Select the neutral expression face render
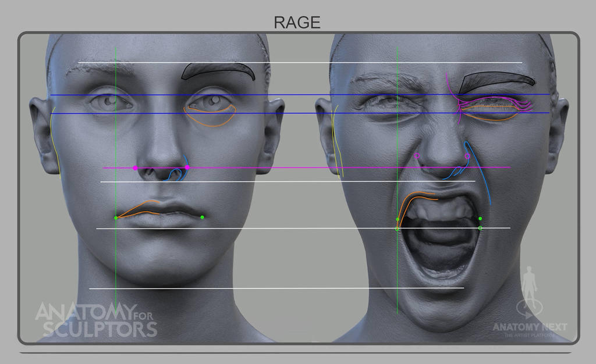596x364 pixels. [x=157, y=188]
